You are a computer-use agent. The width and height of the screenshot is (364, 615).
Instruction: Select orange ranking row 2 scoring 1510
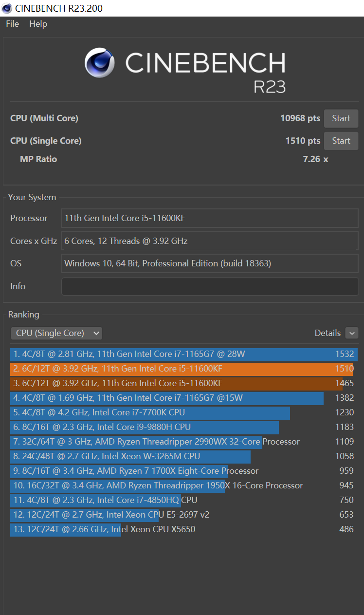184,369
